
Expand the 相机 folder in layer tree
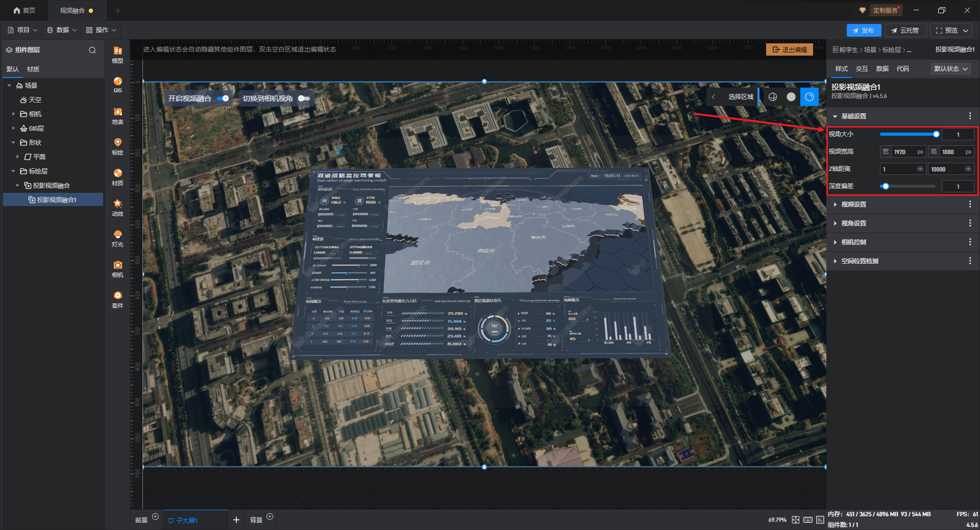13,114
